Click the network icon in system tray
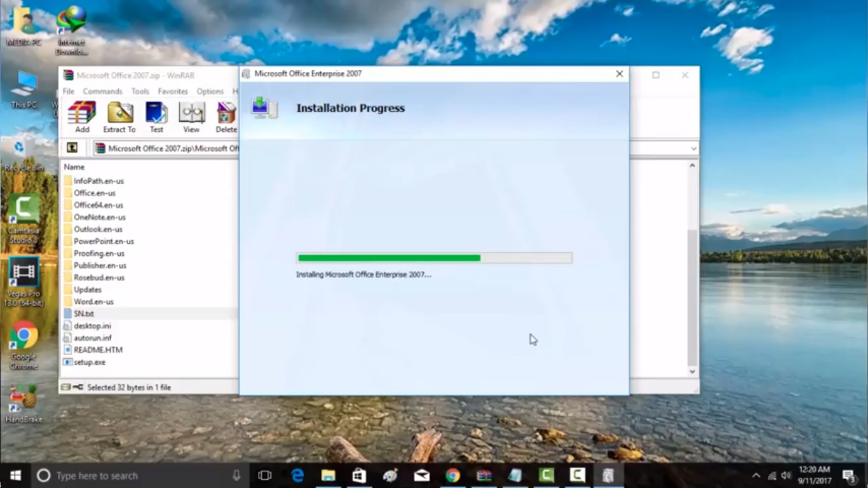The width and height of the screenshot is (868, 488). coord(772,475)
